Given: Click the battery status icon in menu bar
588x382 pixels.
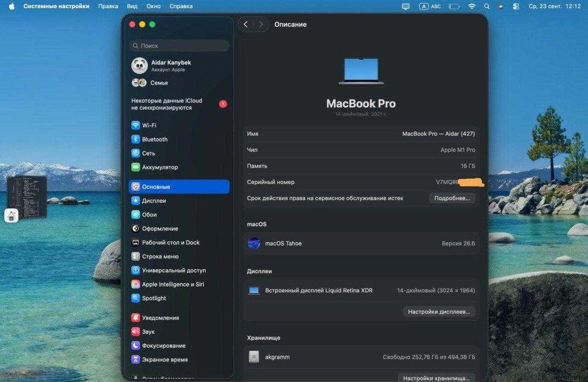Looking at the screenshot, I should tap(454, 6).
